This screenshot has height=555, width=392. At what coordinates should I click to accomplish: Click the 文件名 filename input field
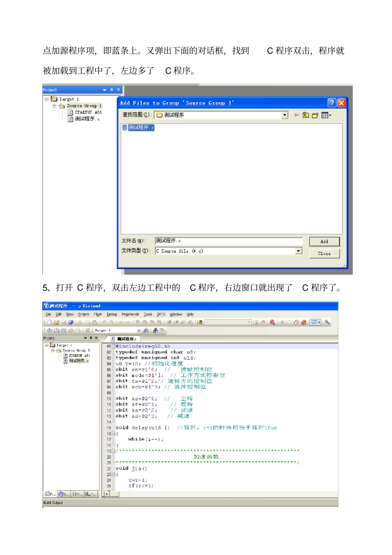tap(229, 241)
